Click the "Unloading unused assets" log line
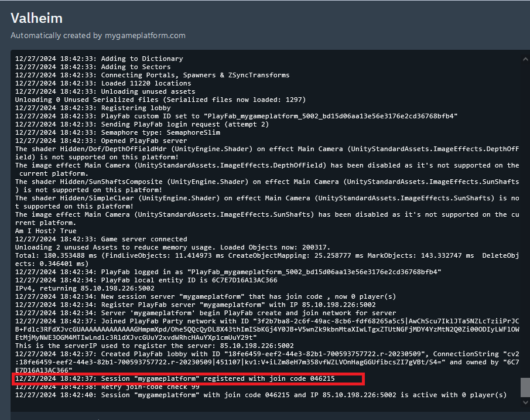 coord(105,91)
